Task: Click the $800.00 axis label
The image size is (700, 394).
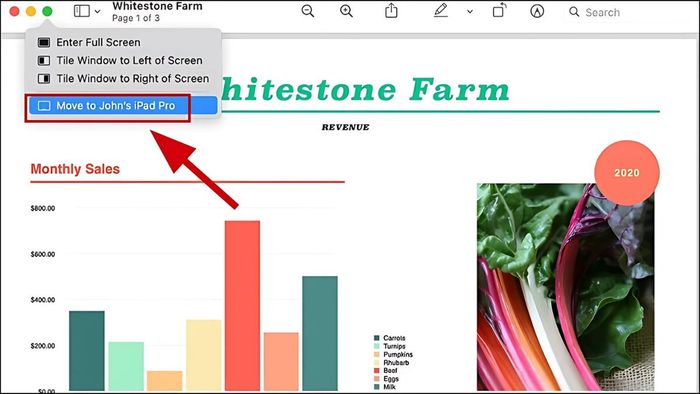Action: coord(43,208)
